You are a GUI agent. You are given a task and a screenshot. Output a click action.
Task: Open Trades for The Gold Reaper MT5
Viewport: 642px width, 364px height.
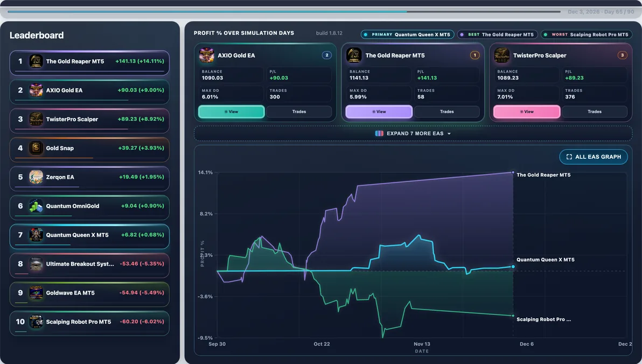pos(447,112)
